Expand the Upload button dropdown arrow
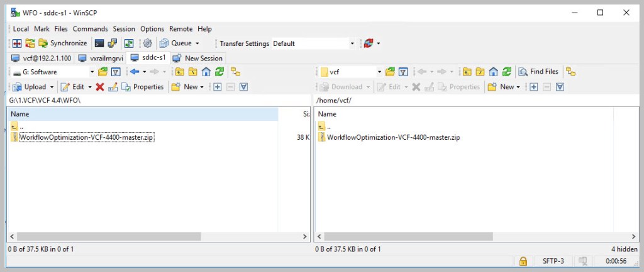This screenshot has width=644, height=272. [52, 87]
